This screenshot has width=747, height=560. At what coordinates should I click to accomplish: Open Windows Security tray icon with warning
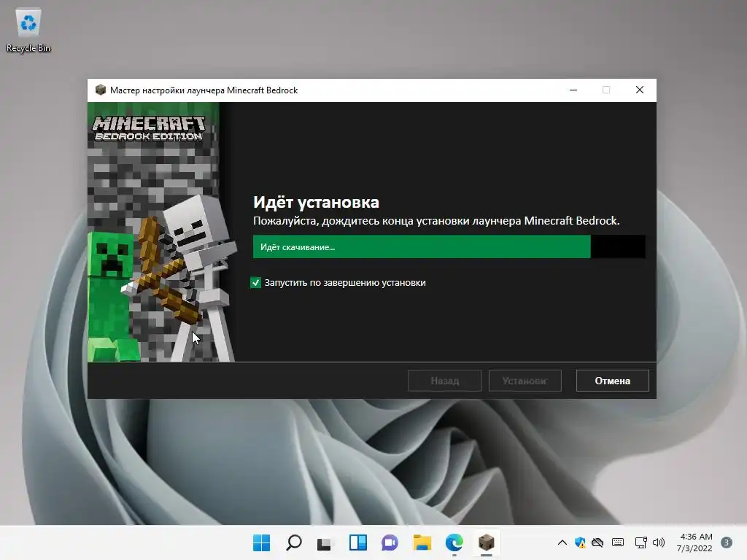point(580,542)
